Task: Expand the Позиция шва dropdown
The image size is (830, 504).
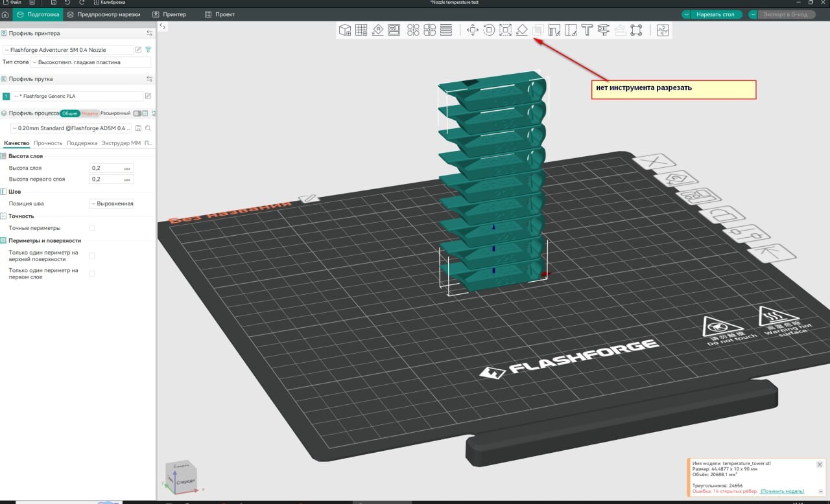Action: click(x=112, y=203)
